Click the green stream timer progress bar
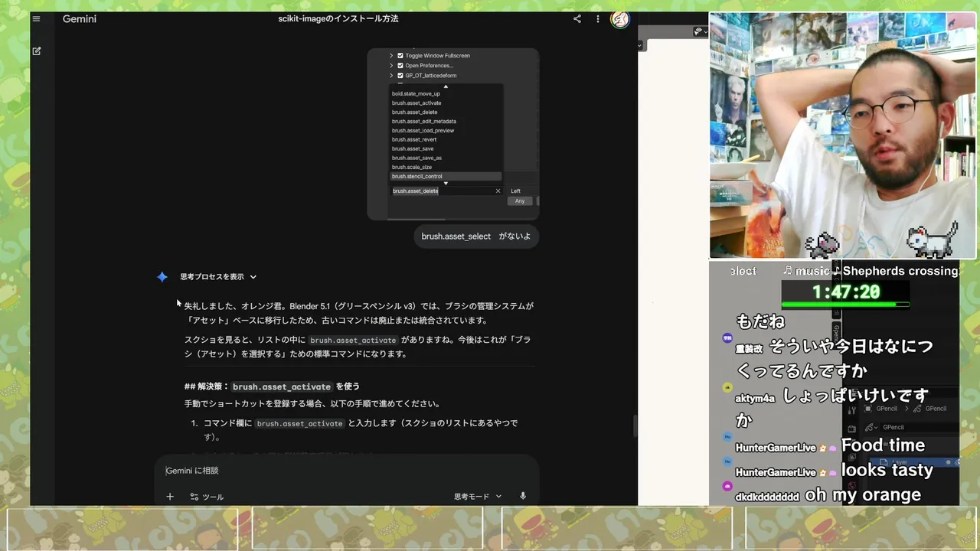Image resolution: width=980 pixels, height=551 pixels. pos(845,305)
